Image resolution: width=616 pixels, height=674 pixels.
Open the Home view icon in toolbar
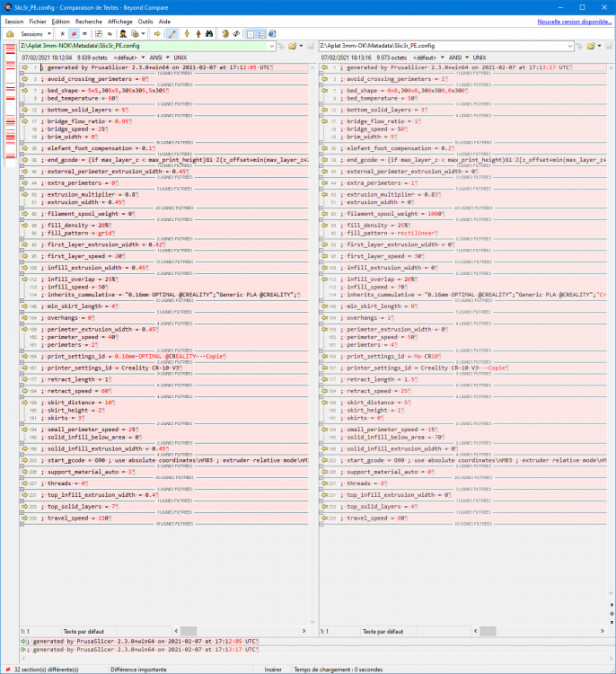click(10, 33)
